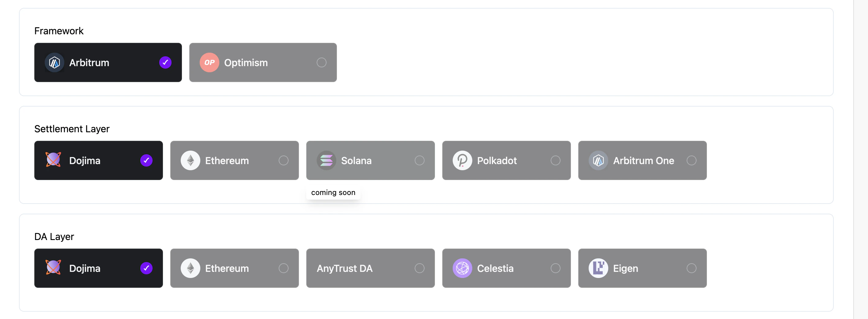This screenshot has height=319, width=868.
Task: Toggle the checkmark on the Arbitrum framework card
Action: 165,62
